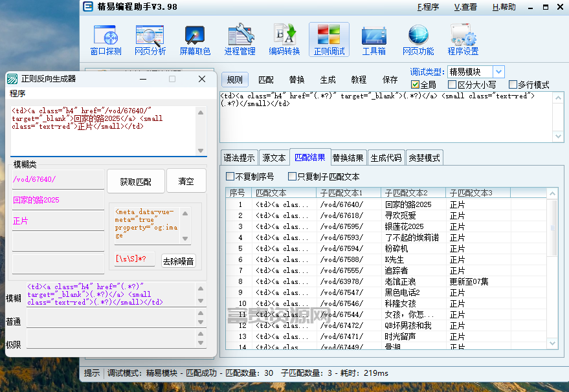The height and width of the screenshot is (392, 569).
Task: Click the 清空 clear button
Action: pyautogui.click(x=186, y=181)
